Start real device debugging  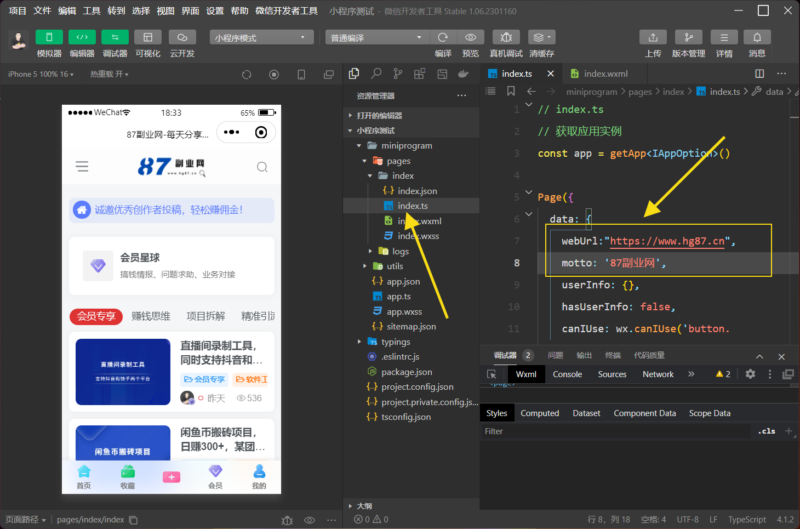[506, 37]
